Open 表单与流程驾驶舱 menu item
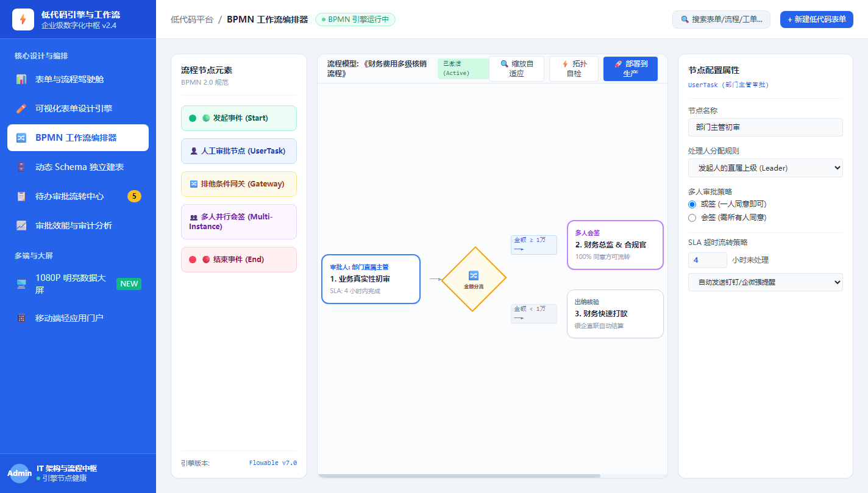Image resolution: width=868 pixels, height=493 pixels. coord(78,79)
